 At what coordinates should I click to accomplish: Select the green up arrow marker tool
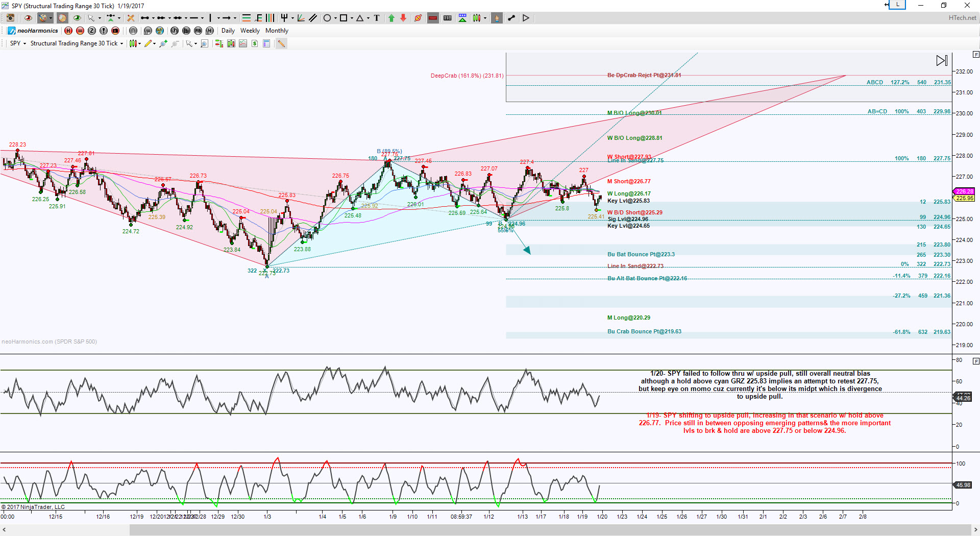[x=391, y=18]
